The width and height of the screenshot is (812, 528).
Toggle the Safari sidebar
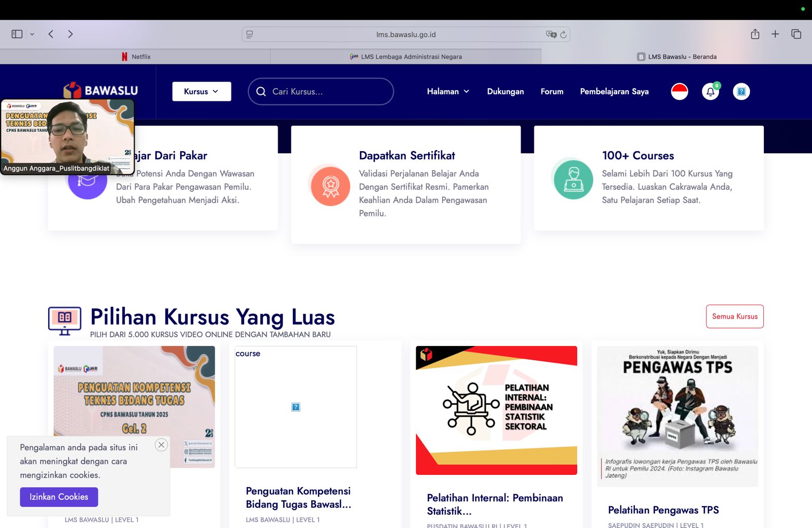[17, 34]
